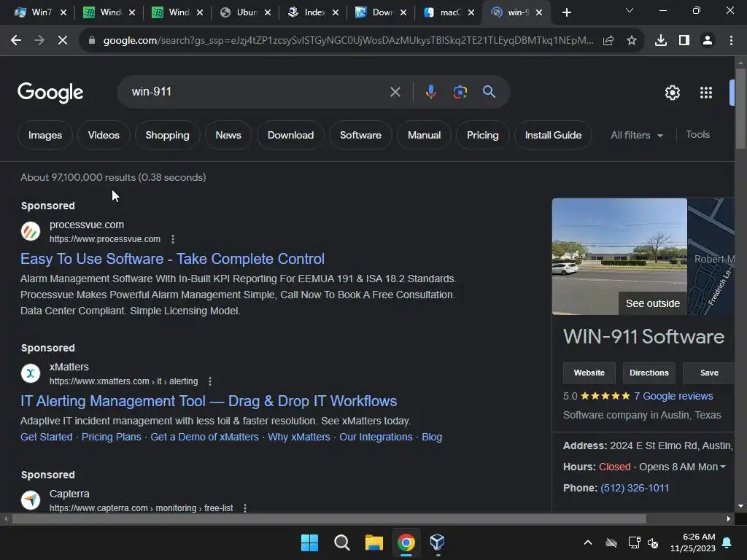
Task: Share this page via the address bar icon
Action: point(608,41)
